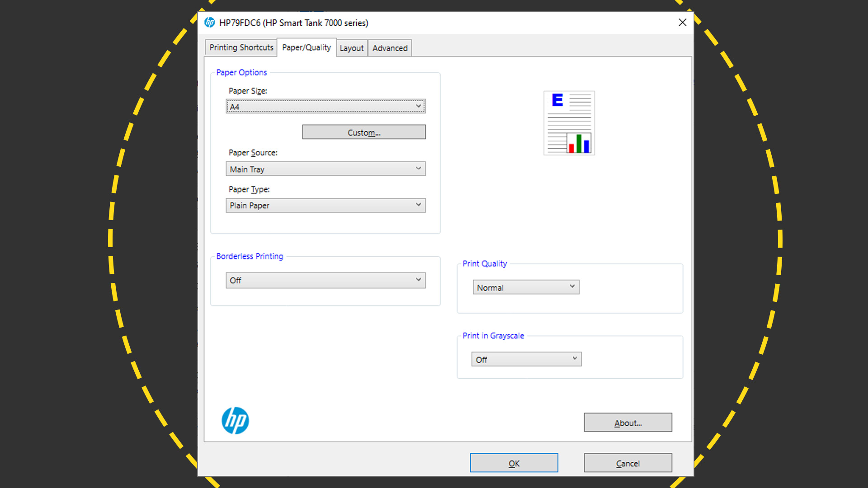Open the Paper Size A4 dropdown

coord(325,107)
